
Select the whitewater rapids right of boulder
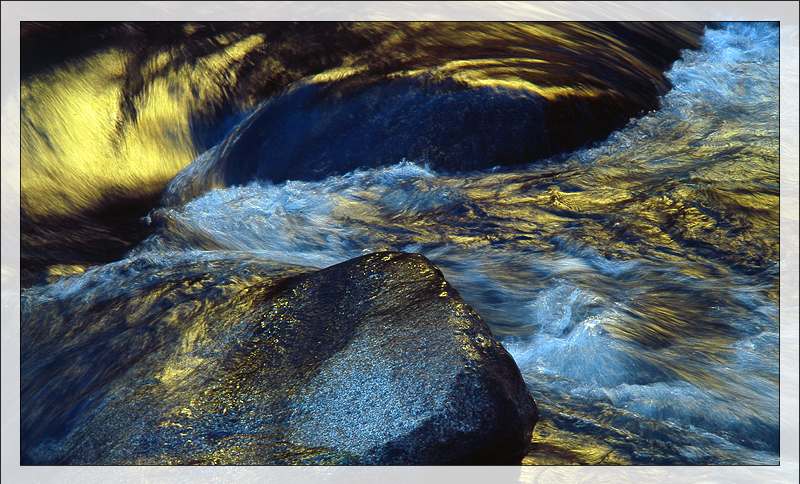pos(580,330)
